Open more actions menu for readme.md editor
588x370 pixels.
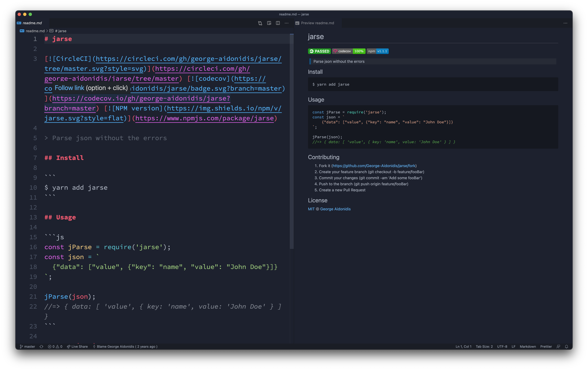click(x=287, y=23)
